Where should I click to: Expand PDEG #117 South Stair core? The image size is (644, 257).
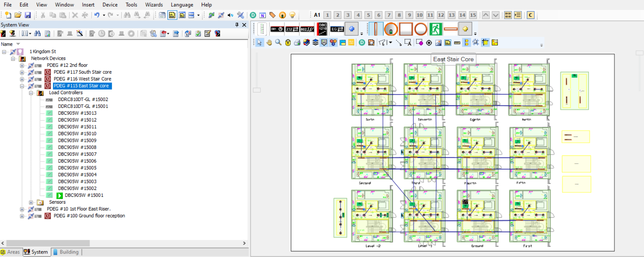[22, 72]
